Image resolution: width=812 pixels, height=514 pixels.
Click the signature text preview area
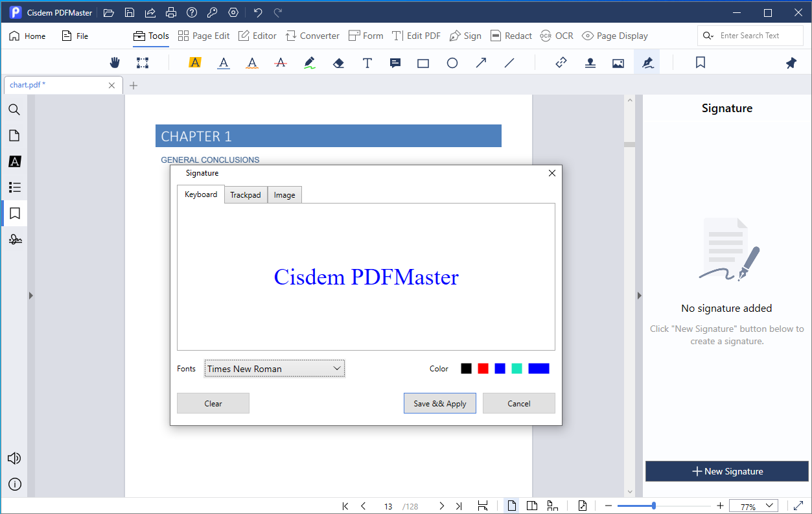(366, 277)
